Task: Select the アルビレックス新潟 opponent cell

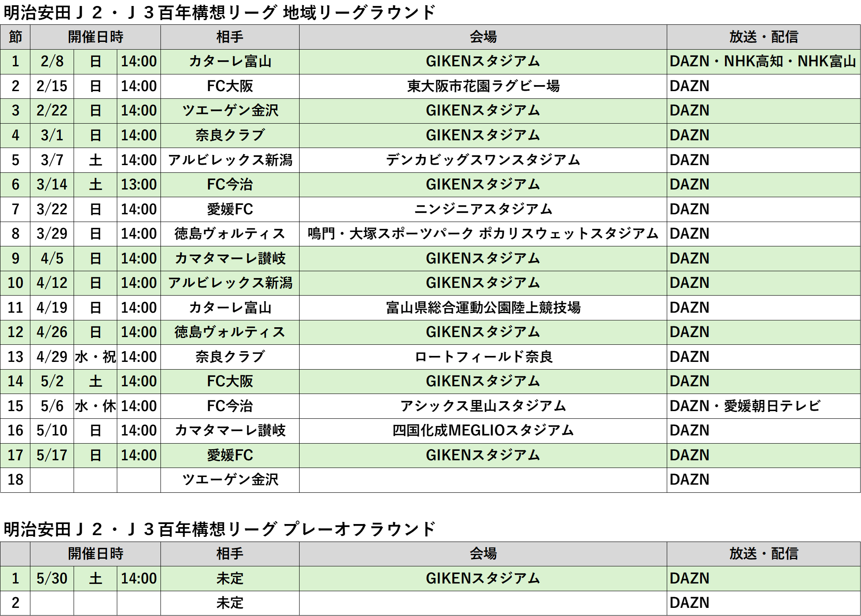Action: click(x=230, y=283)
